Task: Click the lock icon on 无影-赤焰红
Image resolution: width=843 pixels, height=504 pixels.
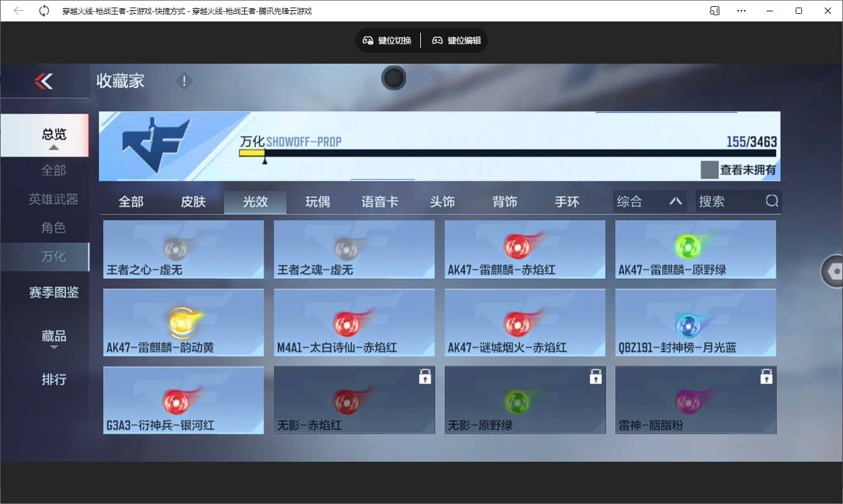Action: click(x=425, y=375)
